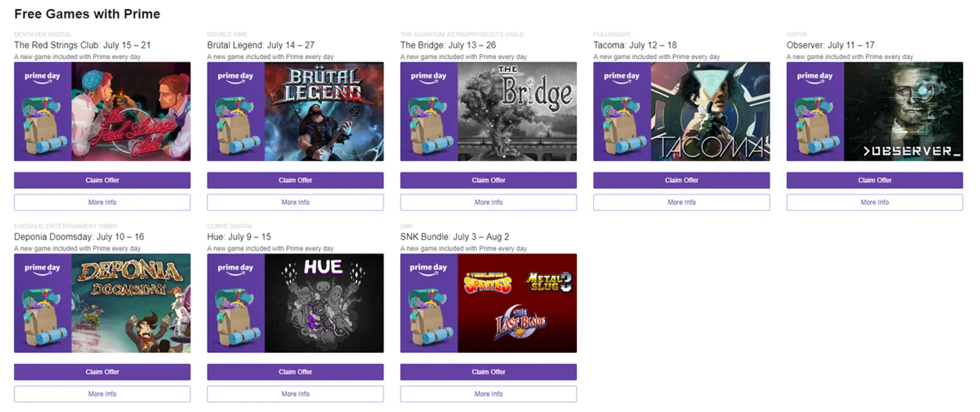Claim the Tacoma offer
Viewport: 980px width, 412px height.
point(681,180)
